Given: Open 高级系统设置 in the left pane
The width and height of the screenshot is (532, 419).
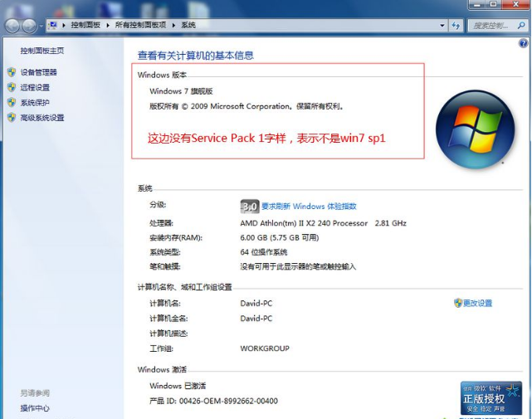Looking at the screenshot, I should click(x=41, y=118).
